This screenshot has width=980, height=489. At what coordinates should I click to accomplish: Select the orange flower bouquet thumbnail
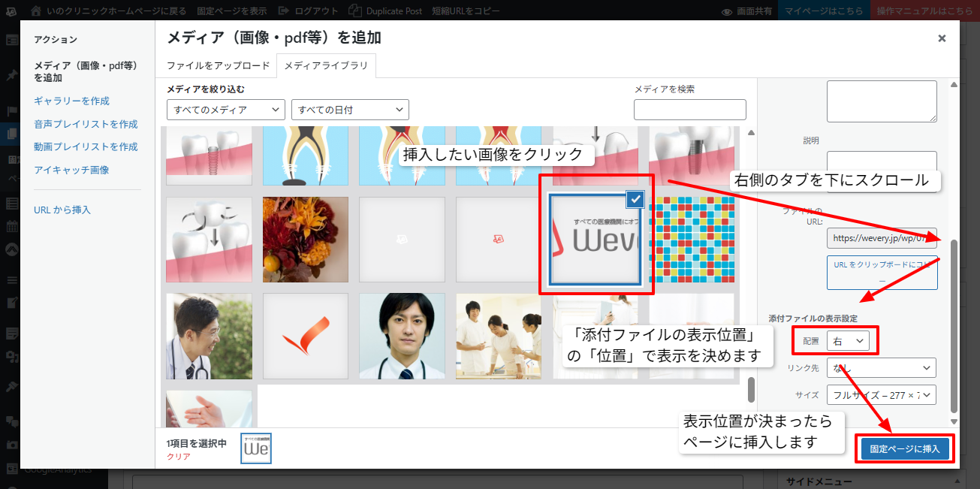coord(306,240)
